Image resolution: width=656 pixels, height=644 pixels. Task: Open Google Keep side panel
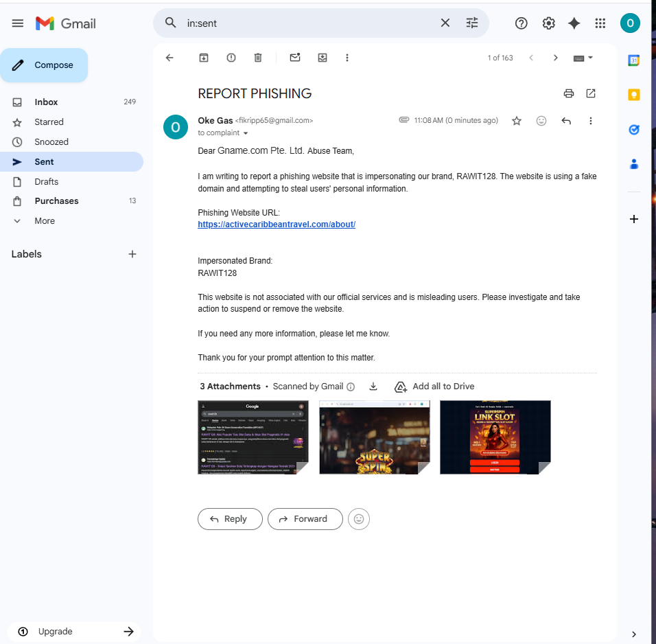point(634,95)
